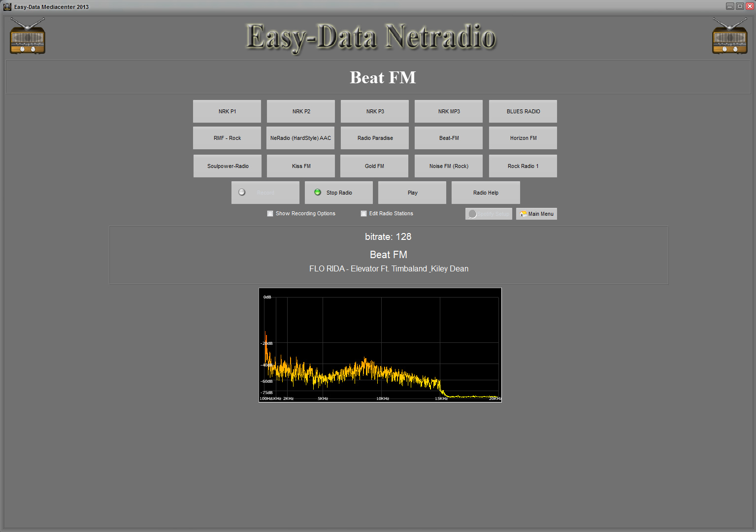Click the 'bitrate: 128' text
Image resolution: width=756 pixels, height=532 pixels.
pyautogui.click(x=388, y=237)
